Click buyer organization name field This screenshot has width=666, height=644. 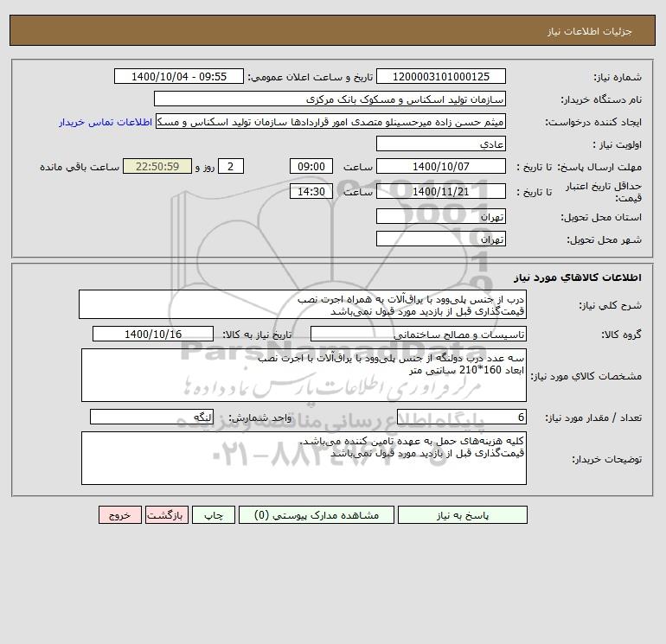click(x=330, y=99)
